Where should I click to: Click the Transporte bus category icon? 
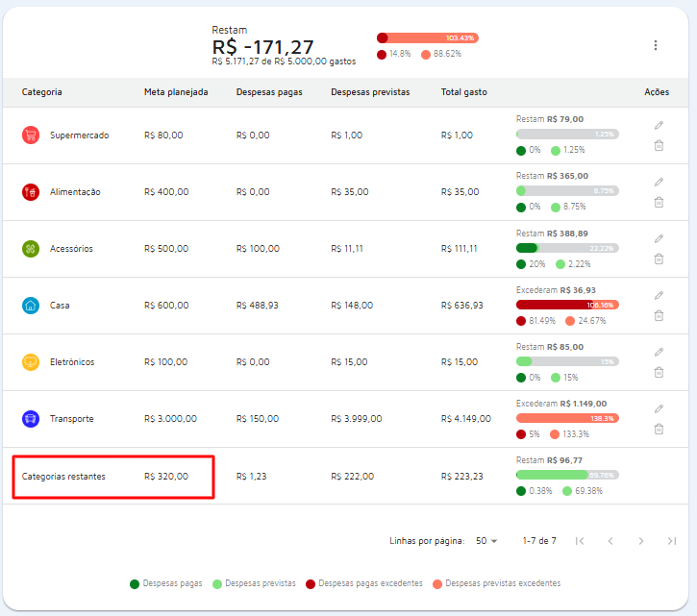click(x=31, y=419)
